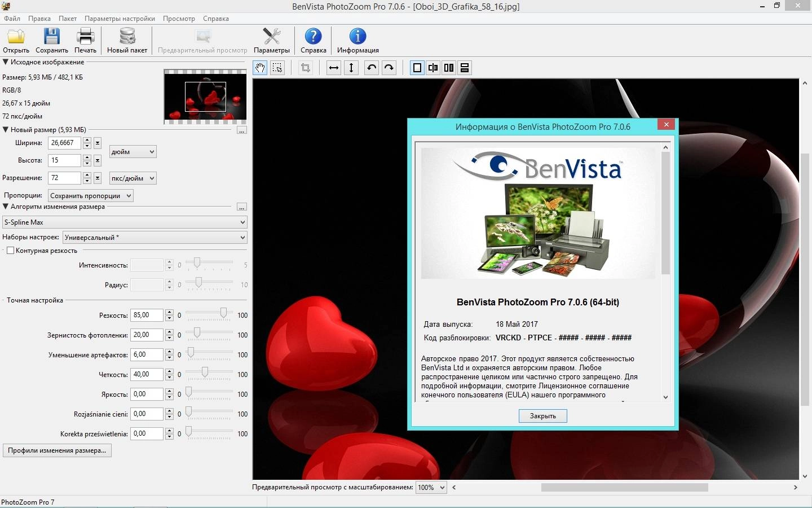812x508 pixels.
Task: Adjust the Четкость slider
Action: [x=205, y=372]
